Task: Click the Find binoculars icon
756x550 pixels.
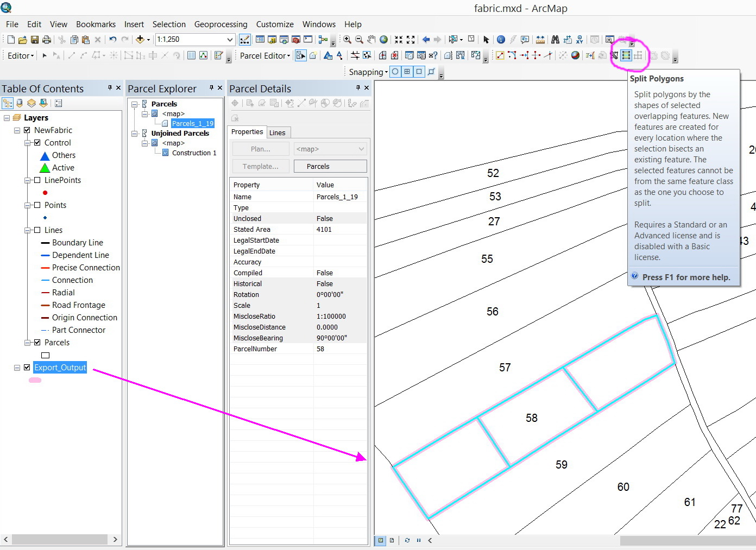Action: click(x=555, y=40)
